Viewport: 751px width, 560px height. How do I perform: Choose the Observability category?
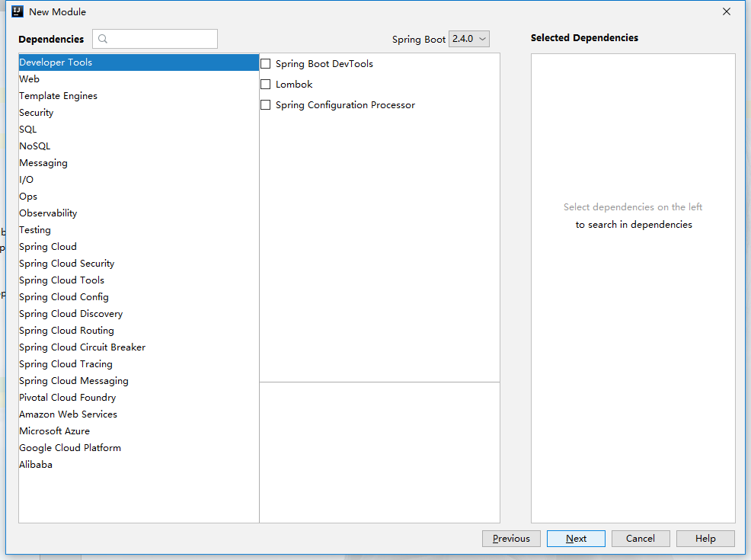139,213
